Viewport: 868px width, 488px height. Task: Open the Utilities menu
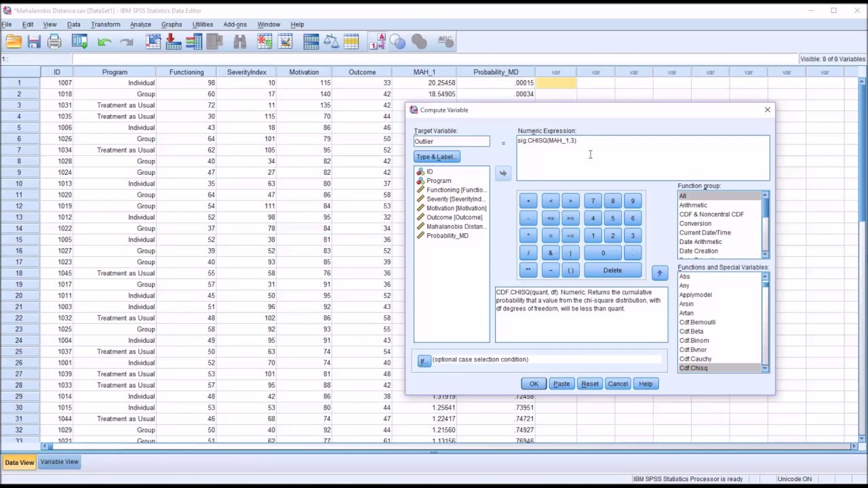point(202,24)
